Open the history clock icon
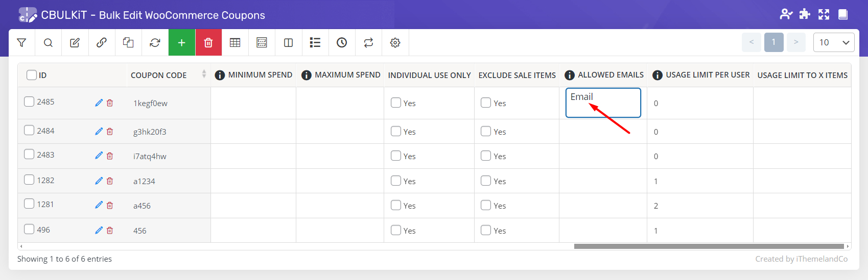Viewport: 868px width, 280px height. [x=342, y=43]
